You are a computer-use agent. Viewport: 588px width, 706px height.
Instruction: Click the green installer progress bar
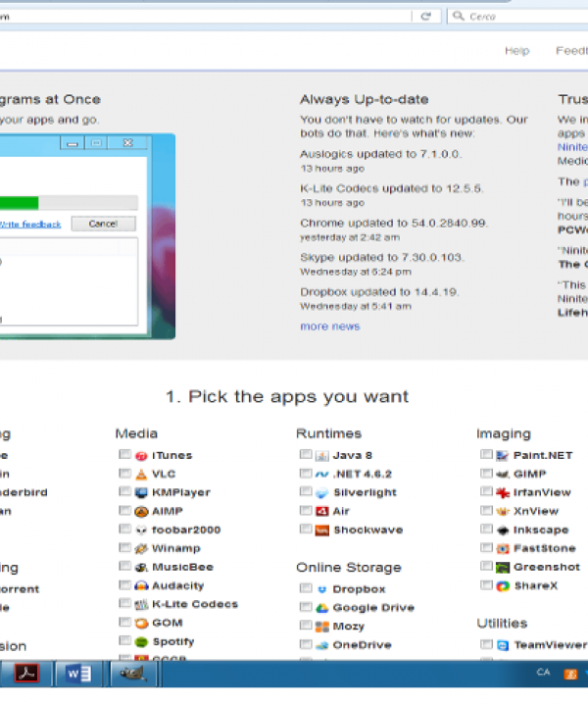[x=20, y=203]
